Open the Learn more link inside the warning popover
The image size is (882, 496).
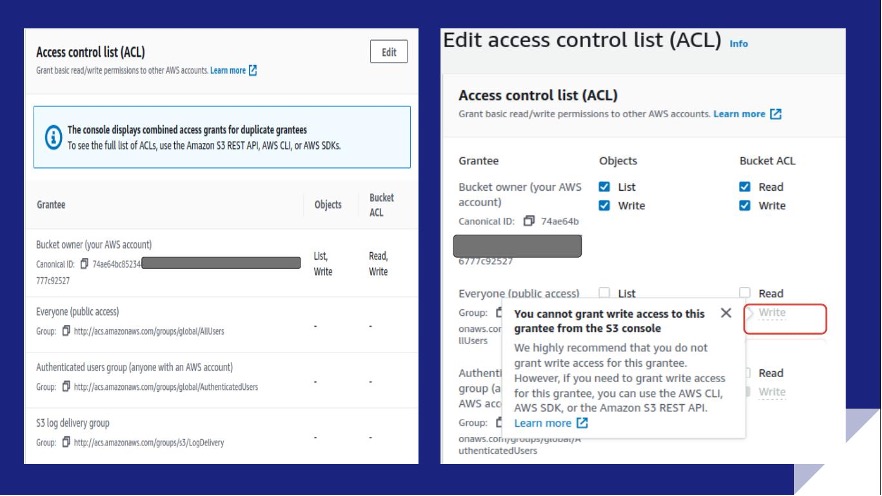click(543, 423)
